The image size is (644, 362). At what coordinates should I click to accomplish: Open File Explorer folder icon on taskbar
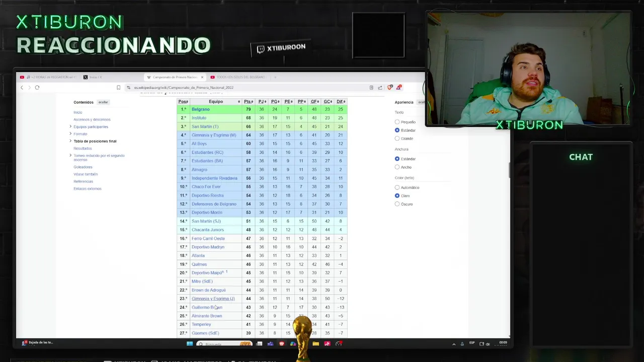(315, 344)
